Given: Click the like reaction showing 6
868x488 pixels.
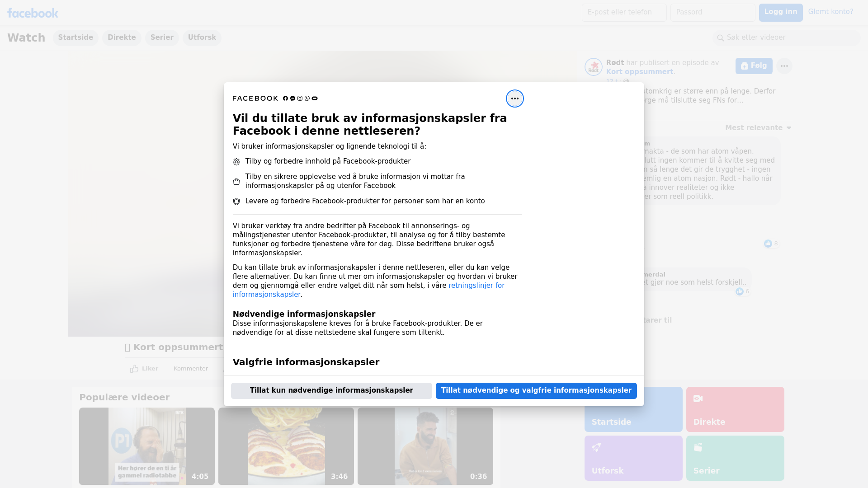Looking at the screenshot, I should click(742, 291).
